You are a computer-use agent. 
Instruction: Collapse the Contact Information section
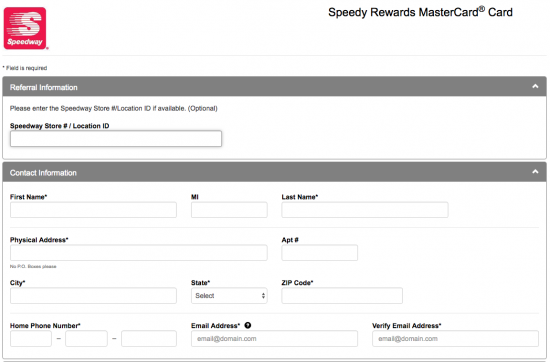pyautogui.click(x=535, y=172)
